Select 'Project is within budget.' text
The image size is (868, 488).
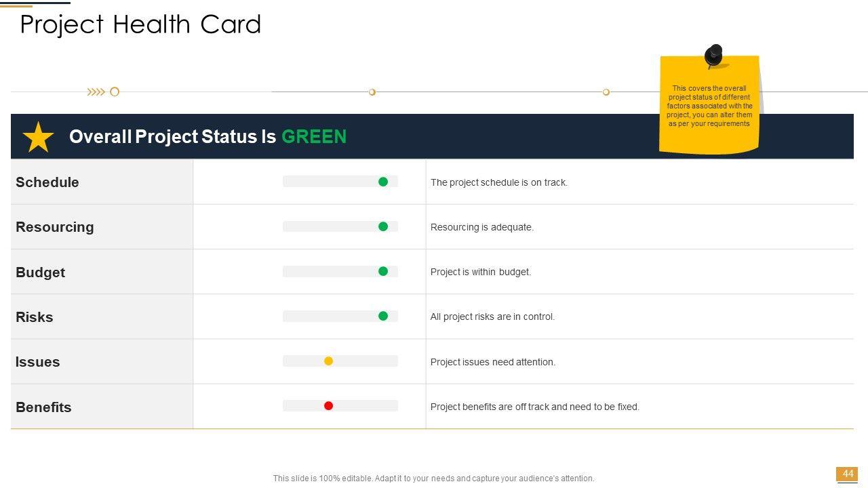[481, 272]
